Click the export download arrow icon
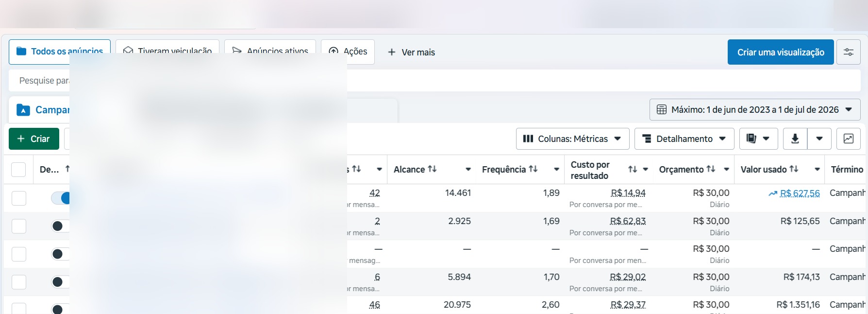Viewport: 868px width, 314px height. (795, 139)
